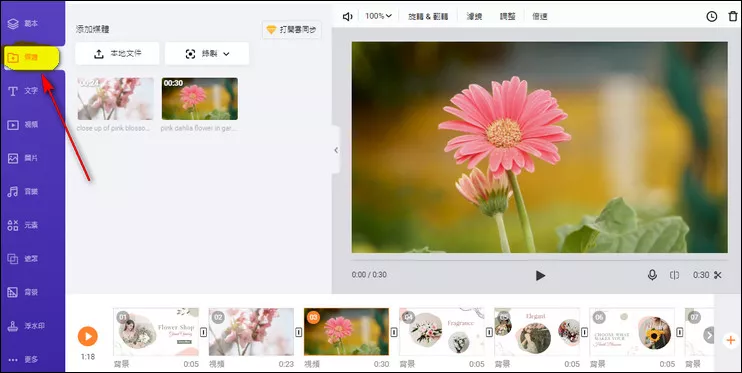Image resolution: width=742 pixels, height=373 pixels.
Task: Add transition between scenes 03 and 04
Action: click(394, 333)
